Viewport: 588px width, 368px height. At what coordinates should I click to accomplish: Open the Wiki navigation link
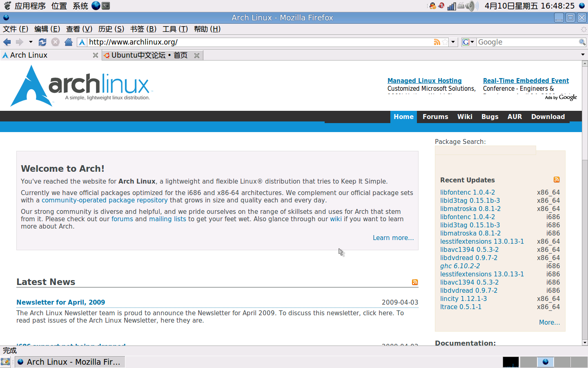tap(465, 117)
